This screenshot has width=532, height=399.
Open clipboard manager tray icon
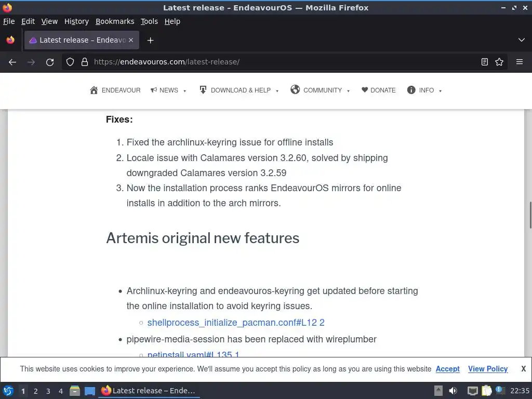click(x=486, y=391)
